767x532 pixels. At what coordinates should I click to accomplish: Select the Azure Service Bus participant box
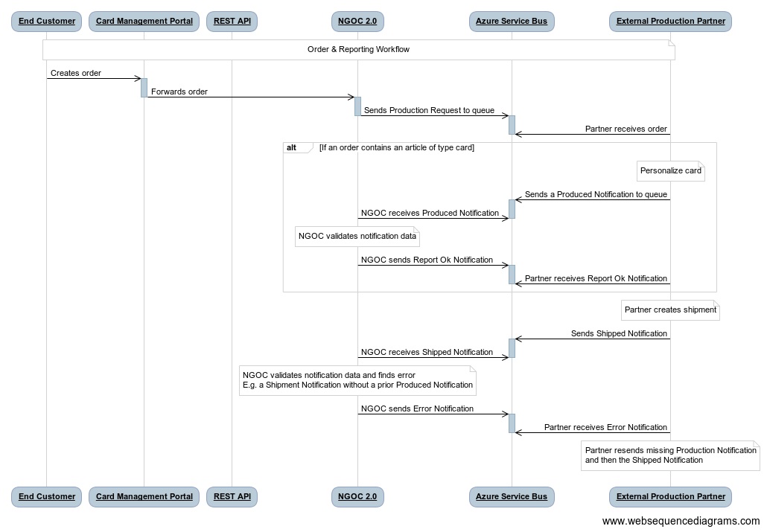[x=512, y=21]
